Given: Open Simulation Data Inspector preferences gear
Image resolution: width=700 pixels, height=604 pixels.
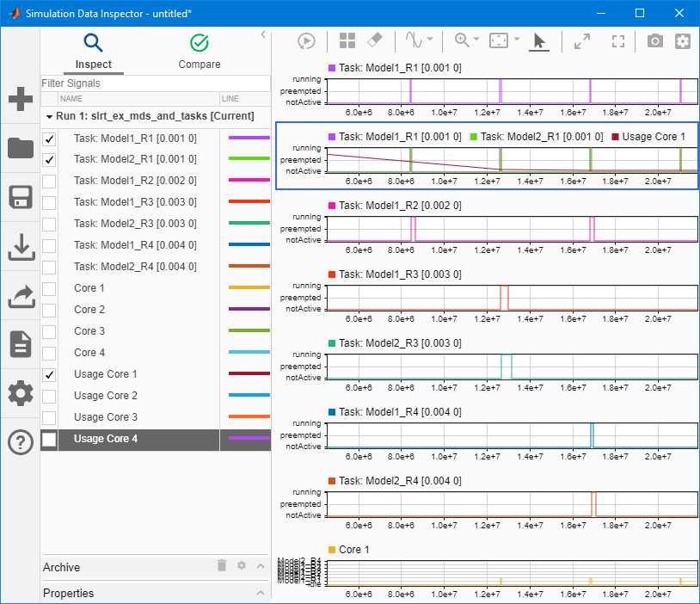Looking at the screenshot, I should (x=683, y=40).
